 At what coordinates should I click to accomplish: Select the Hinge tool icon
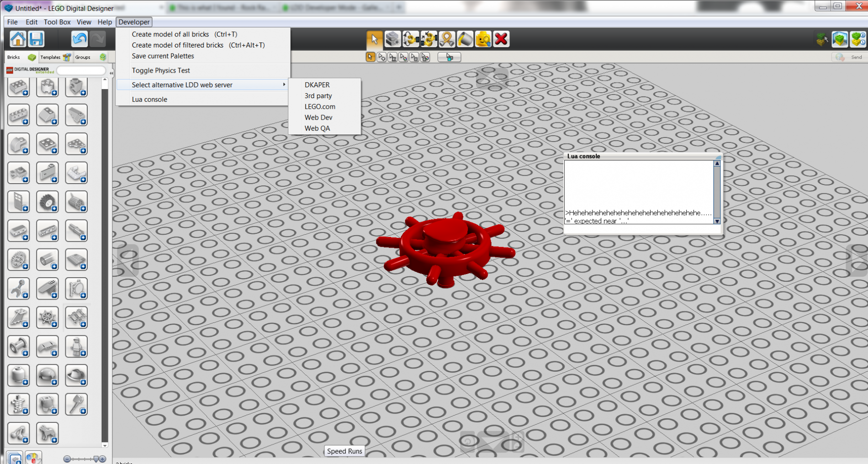pyautogui.click(x=411, y=39)
